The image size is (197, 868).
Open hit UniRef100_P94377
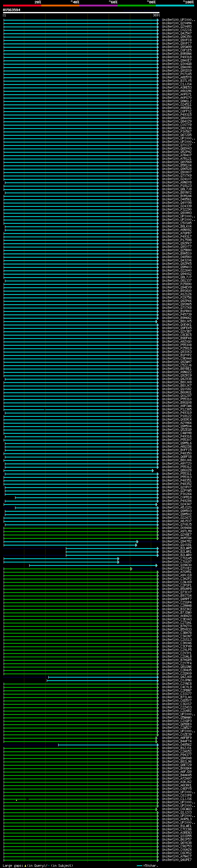pos(177,754)
